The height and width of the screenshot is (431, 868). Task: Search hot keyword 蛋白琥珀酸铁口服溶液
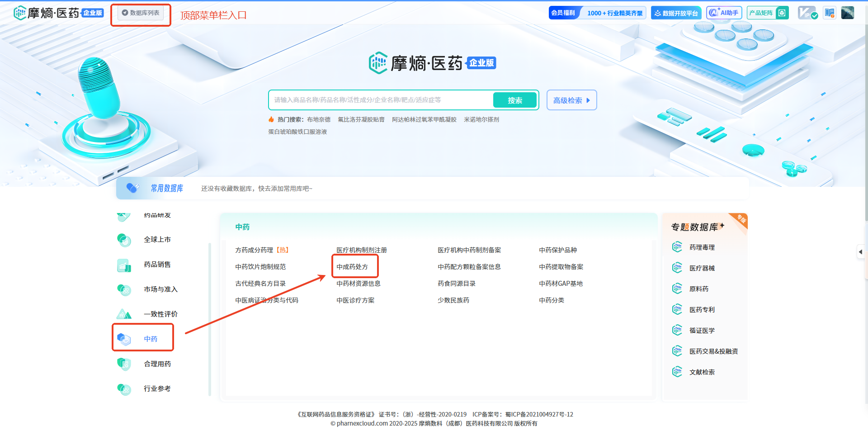pos(297,132)
